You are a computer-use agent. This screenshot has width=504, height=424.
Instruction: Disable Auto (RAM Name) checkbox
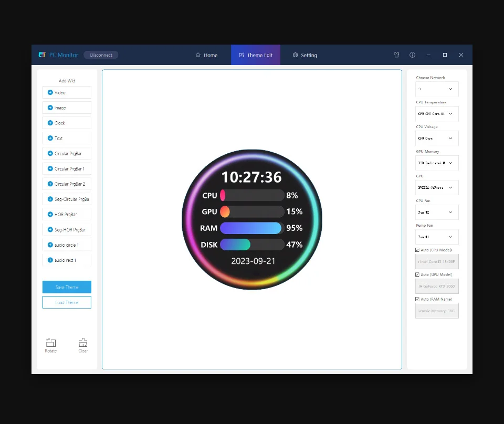tap(417, 299)
